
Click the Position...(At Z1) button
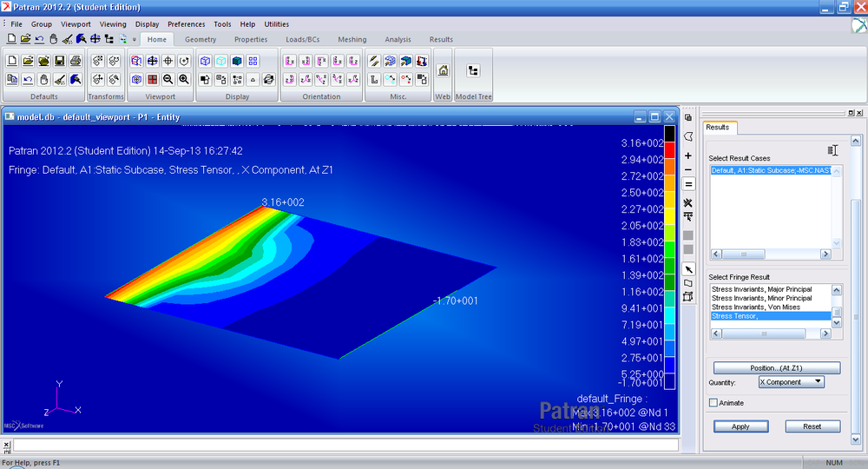pyautogui.click(x=777, y=367)
